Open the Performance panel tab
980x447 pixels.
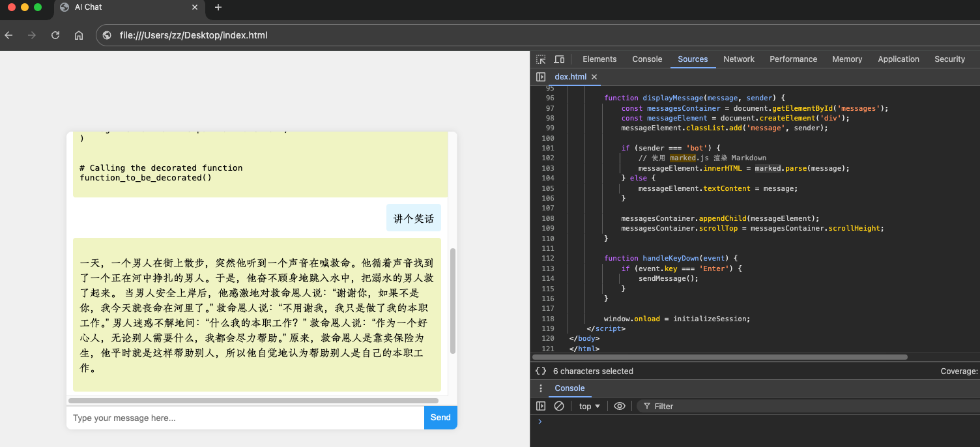click(793, 59)
